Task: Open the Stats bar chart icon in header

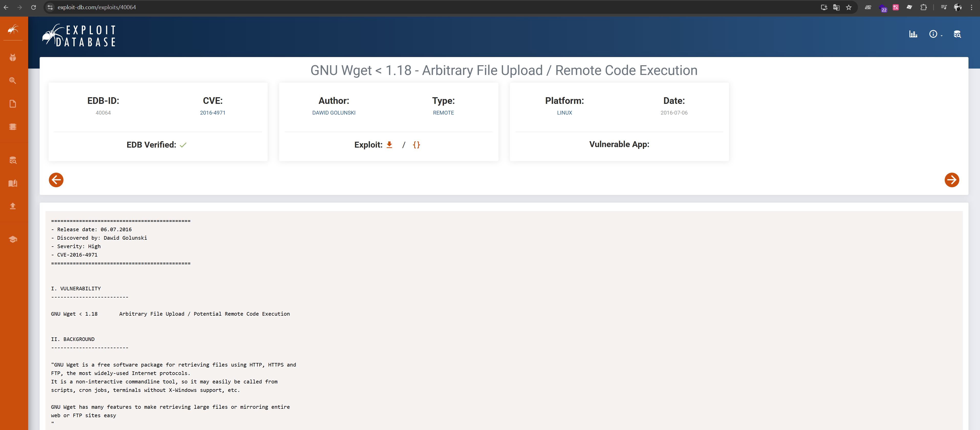Action: [913, 34]
